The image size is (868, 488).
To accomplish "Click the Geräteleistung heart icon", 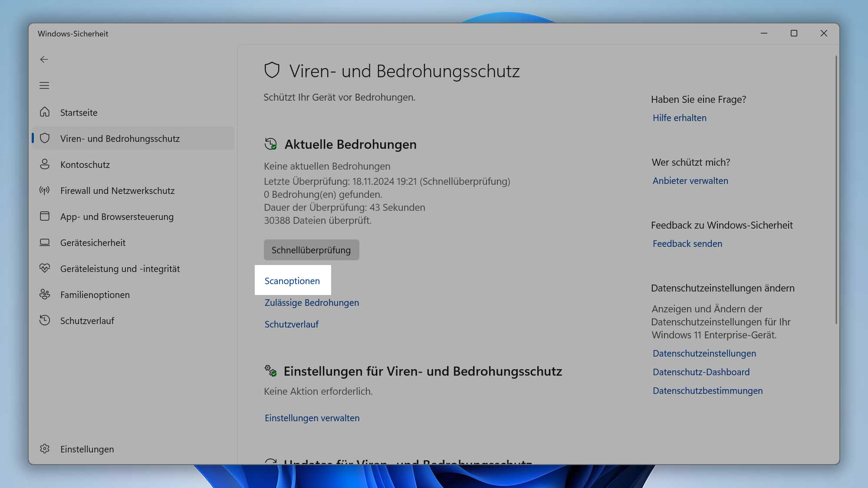I will (x=45, y=269).
